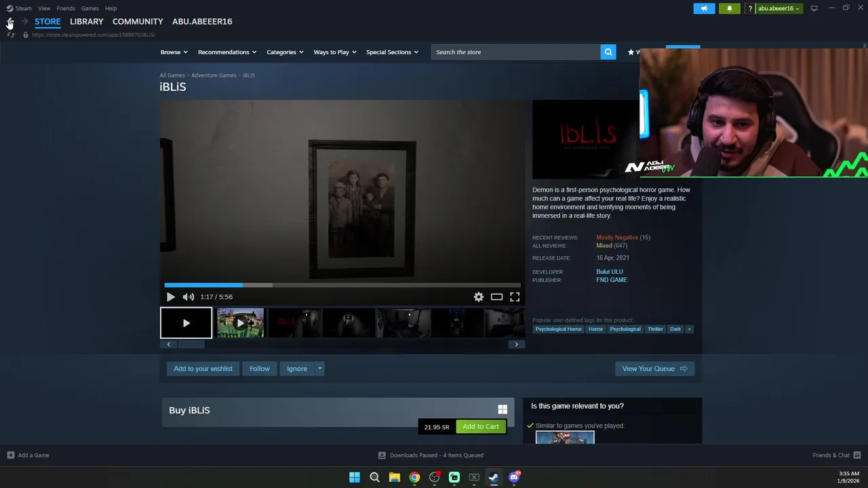The height and width of the screenshot is (488, 868).
Task: Open Google Chrome from the taskbar
Action: (414, 477)
